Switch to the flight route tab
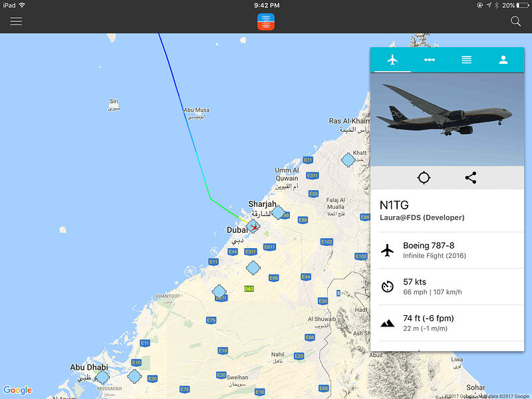532x399 pixels. 430,60
